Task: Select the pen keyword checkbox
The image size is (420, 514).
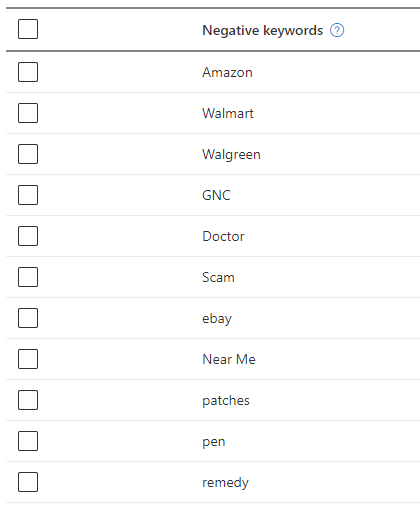Action: (28, 441)
